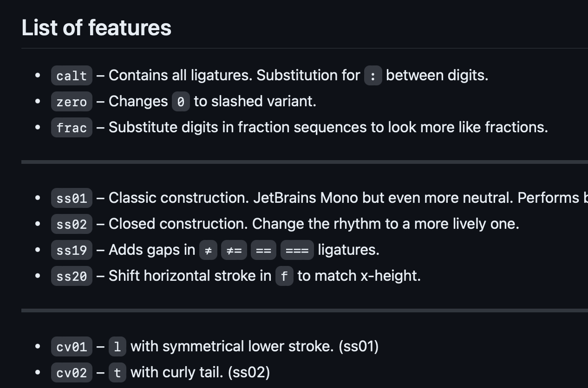Click the frac code tag
The height and width of the screenshot is (388, 588).
[x=72, y=128]
